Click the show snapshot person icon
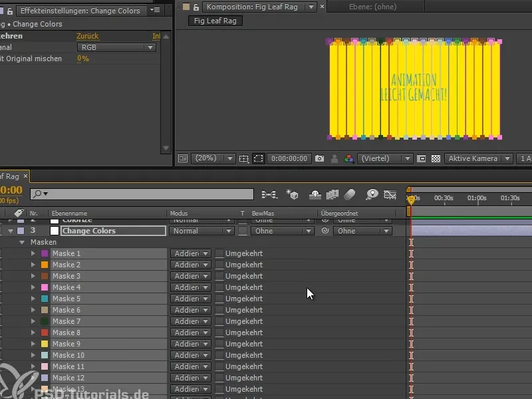Screen dimensions: 532x399 pos(334,158)
